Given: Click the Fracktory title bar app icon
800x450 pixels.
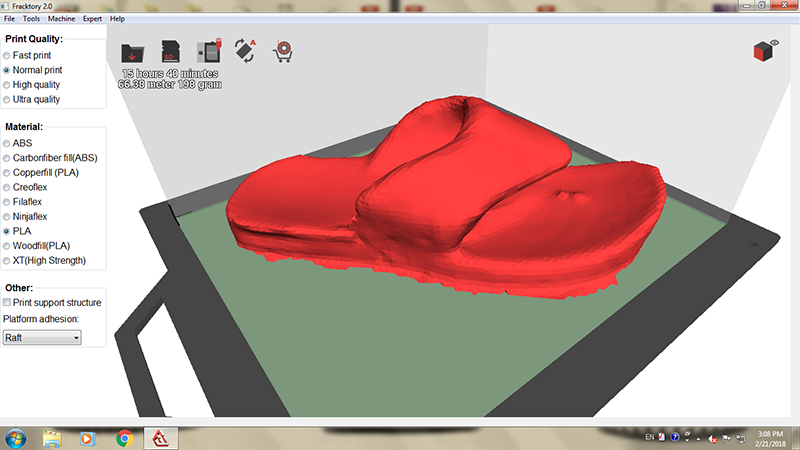Looking at the screenshot, I should coord(5,6).
